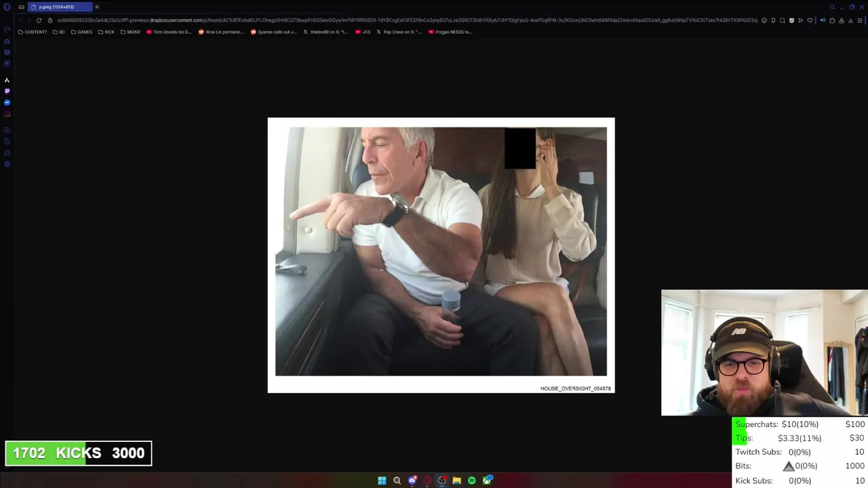Open the JCS bookmark

(363, 32)
